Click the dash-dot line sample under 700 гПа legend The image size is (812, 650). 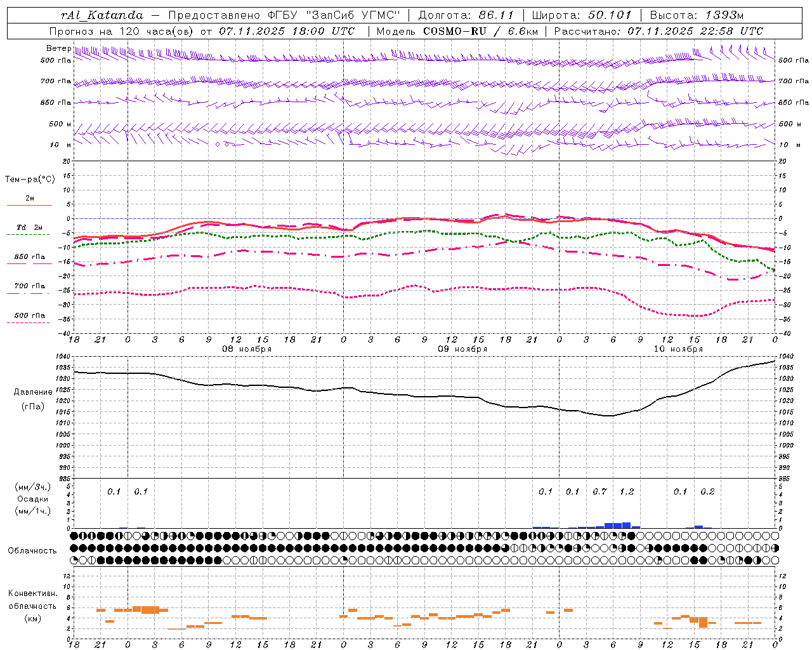click(x=29, y=293)
